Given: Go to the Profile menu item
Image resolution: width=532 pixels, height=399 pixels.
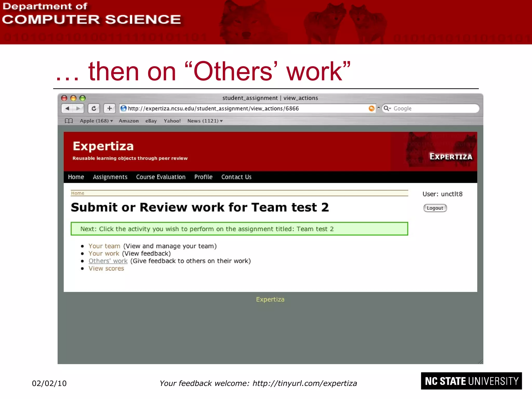Looking at the screenshot, I should (x=203, y=177).
